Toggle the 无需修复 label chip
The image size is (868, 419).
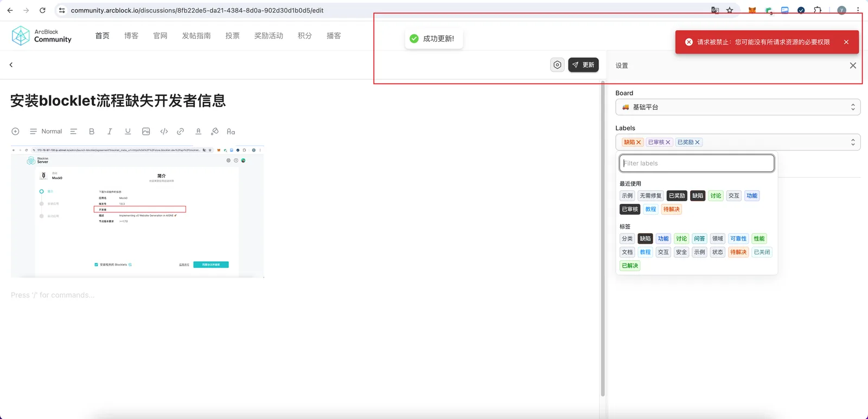click(650, 196)
